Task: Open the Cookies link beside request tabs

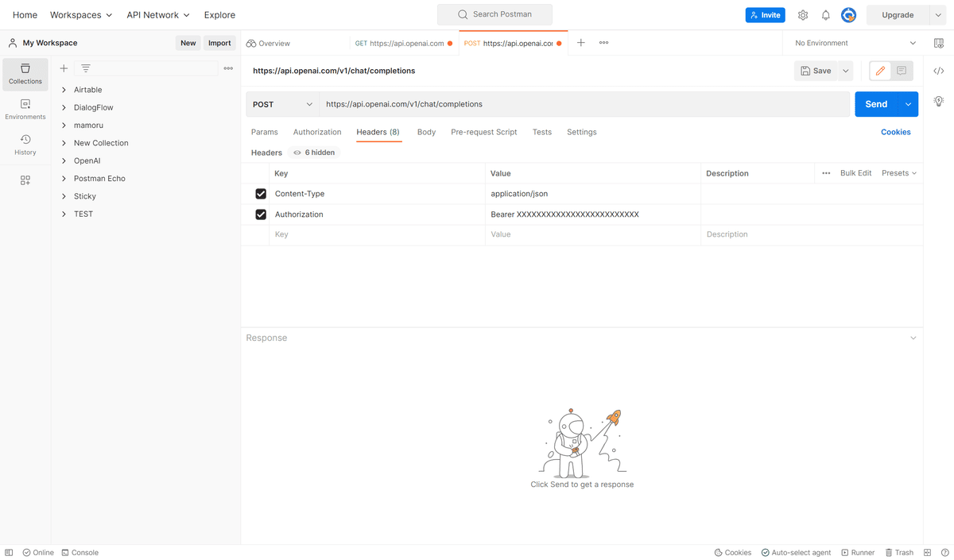Action: pyautogui.click(x=896, y=132)
